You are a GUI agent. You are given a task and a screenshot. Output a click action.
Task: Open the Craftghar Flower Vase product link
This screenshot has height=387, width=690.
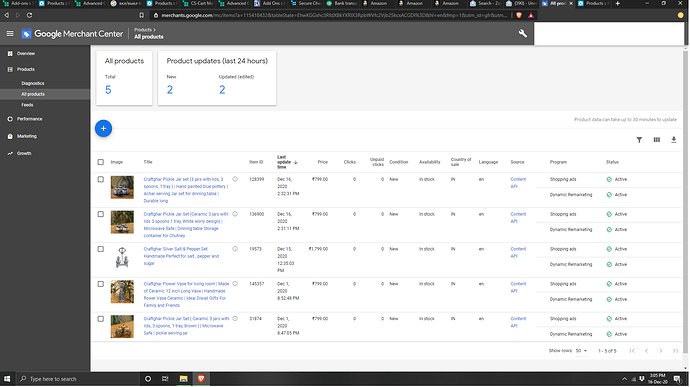coord(187,295)
